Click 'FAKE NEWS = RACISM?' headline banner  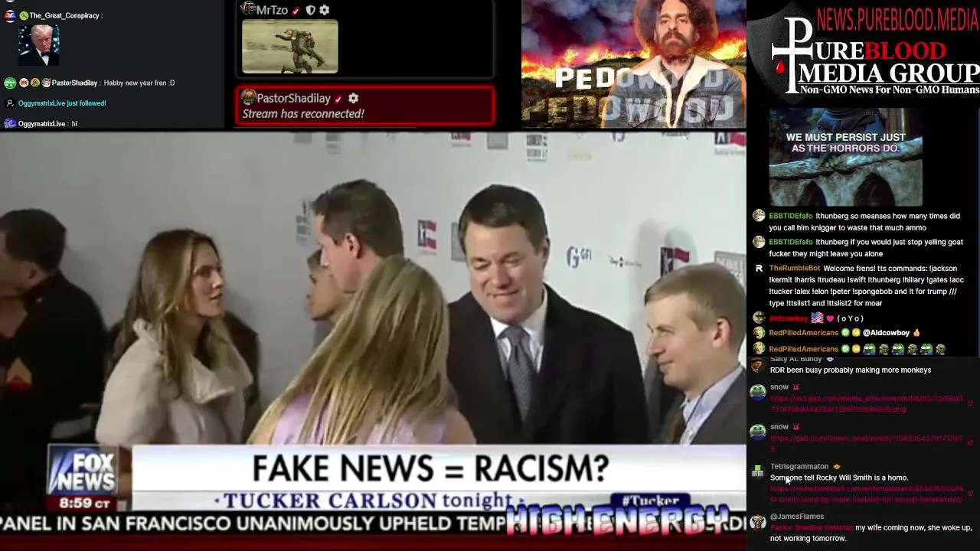[430, 468]
